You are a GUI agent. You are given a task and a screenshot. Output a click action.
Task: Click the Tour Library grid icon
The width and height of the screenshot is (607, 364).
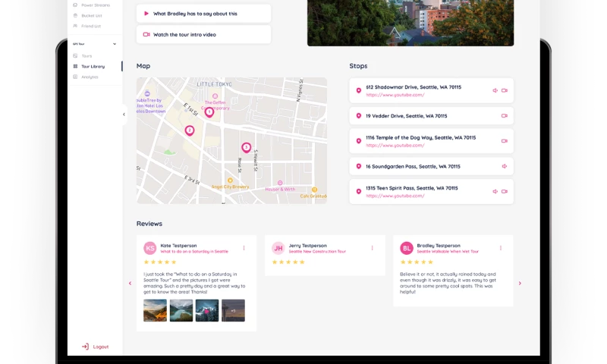(75, 66)
